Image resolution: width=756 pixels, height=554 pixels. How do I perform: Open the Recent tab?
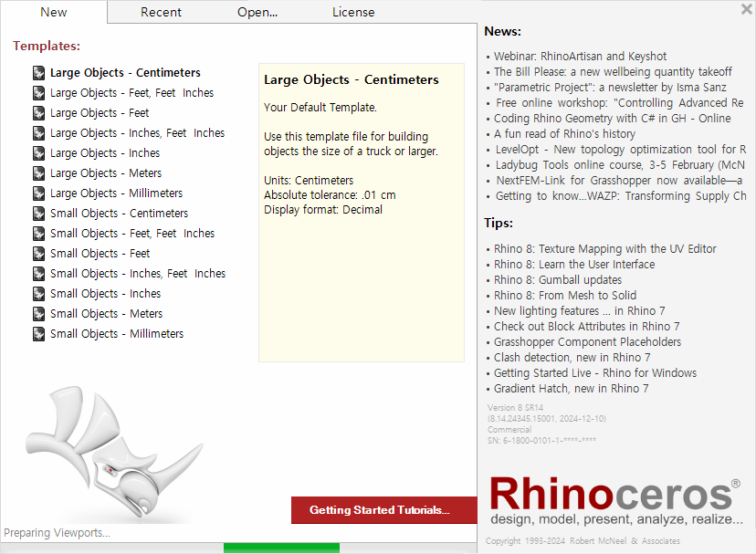point(161,12)
